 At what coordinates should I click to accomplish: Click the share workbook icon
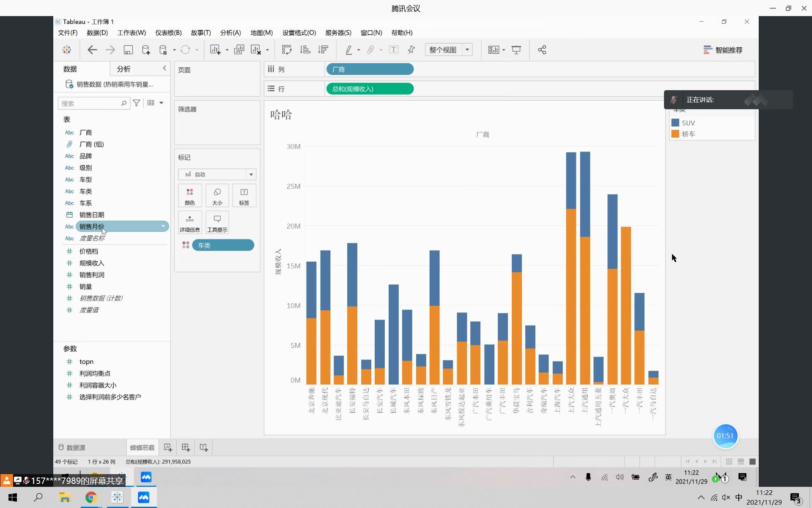[x=542, y=50]
